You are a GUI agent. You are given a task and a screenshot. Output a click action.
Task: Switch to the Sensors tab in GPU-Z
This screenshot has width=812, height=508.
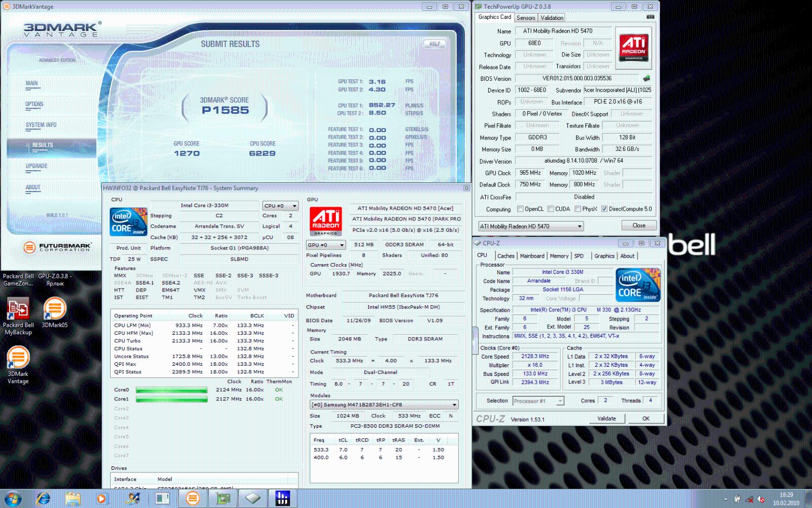point(526,18)
